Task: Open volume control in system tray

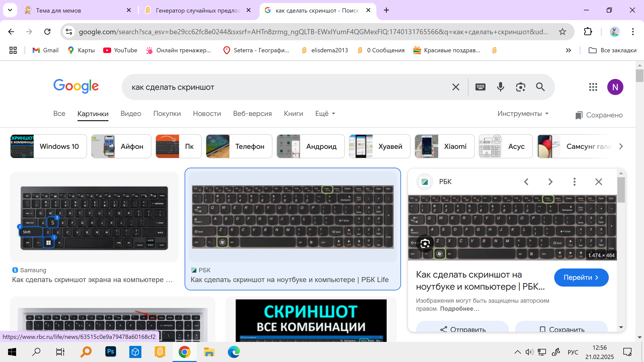Action: click(x=529, y=352)
